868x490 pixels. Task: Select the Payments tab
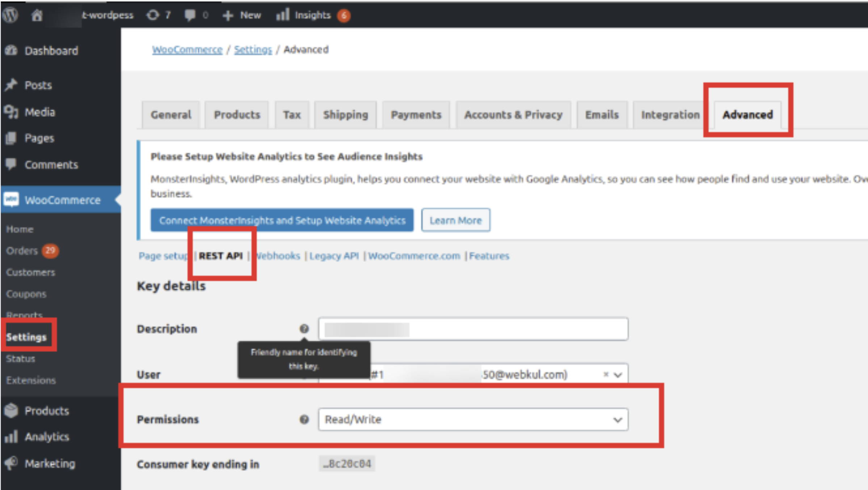tap(416, 115)
